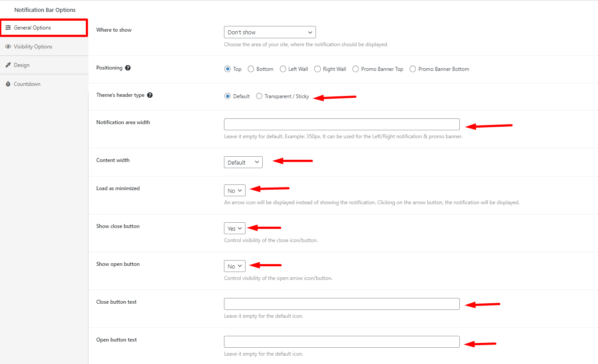
Task: Click the Visibility Options eye icon
Action: coord(8,47)
